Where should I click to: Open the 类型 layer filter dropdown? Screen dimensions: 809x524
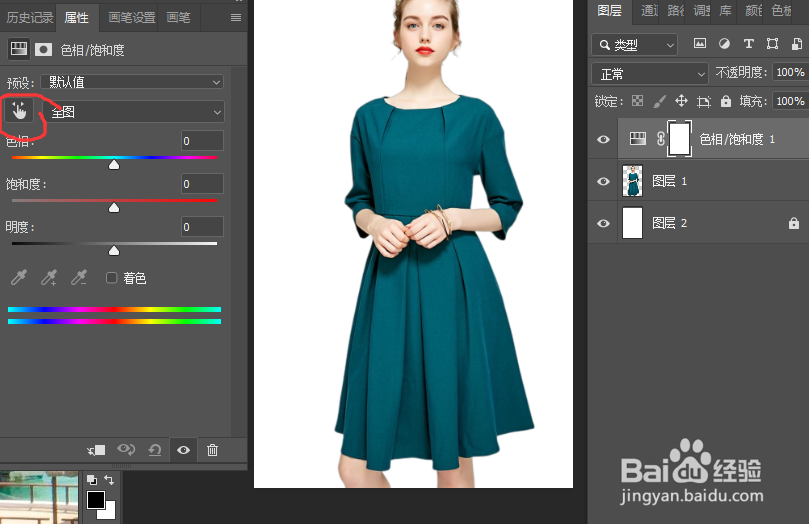point(635,45)
